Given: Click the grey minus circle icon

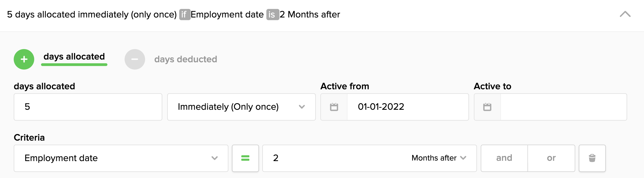Looking at the screenshot, I should pos(135,59).
